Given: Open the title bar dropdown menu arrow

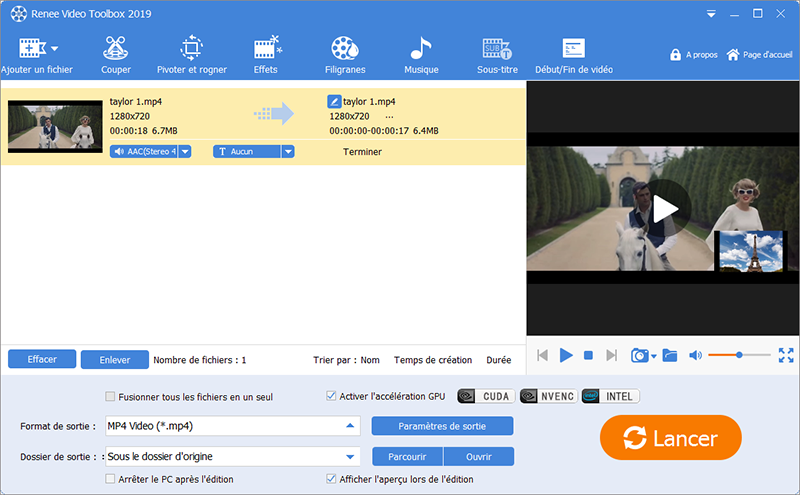Looking at the screenshot, I should [x=711, y=14].
